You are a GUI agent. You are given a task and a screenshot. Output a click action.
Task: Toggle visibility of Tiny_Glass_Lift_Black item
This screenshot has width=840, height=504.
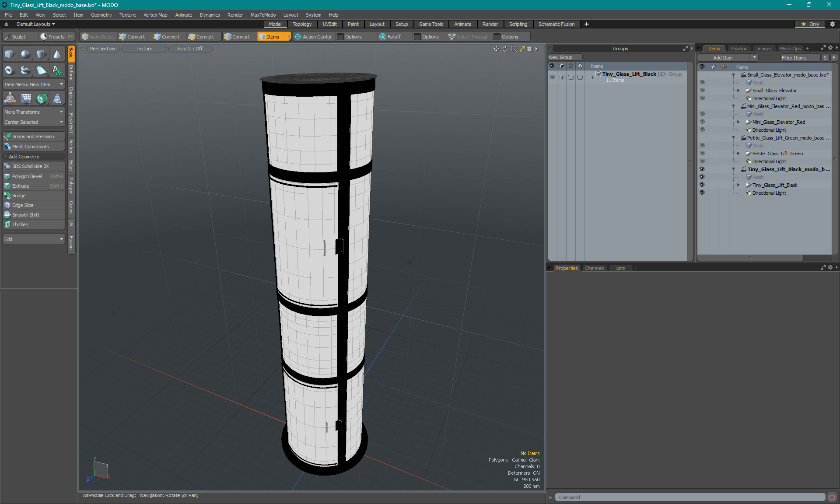702,185
